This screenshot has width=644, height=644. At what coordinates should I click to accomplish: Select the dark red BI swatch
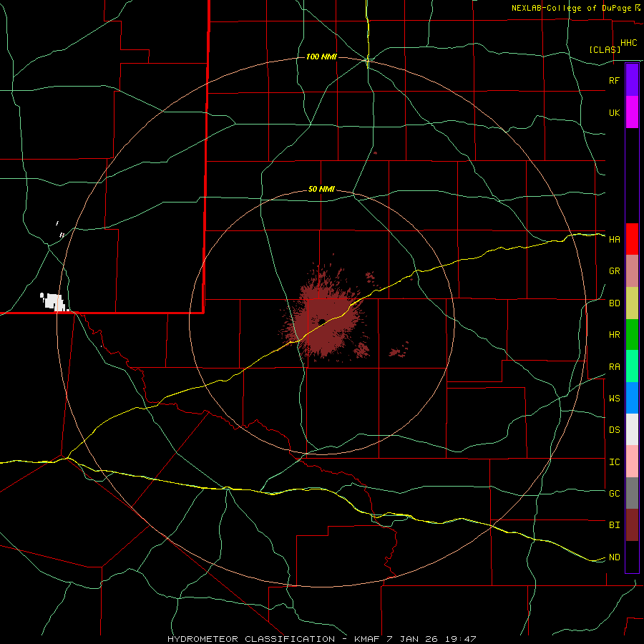pos(632,525)
